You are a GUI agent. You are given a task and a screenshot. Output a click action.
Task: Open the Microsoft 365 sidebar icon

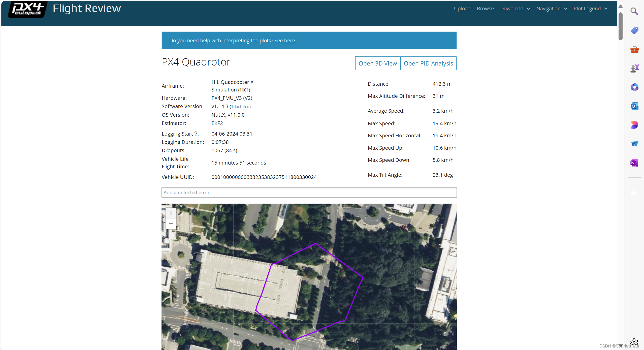[634, 87]
